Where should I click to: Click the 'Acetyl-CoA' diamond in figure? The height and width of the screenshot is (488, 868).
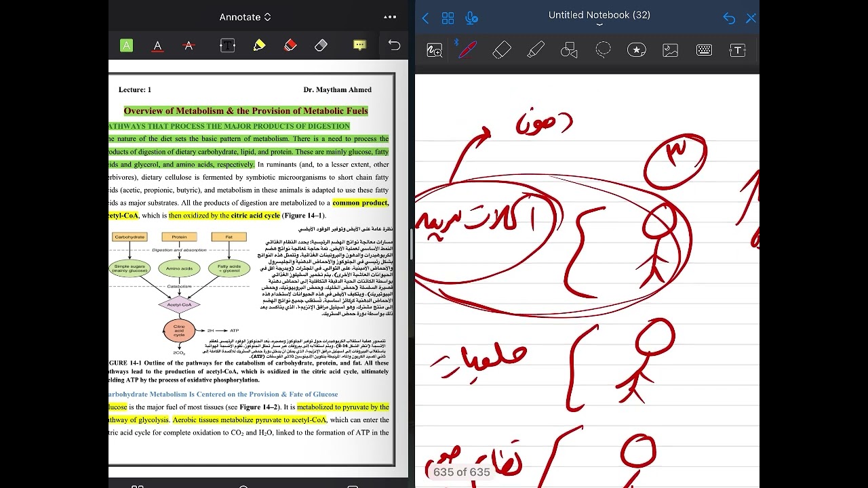[x=179, y=304]
